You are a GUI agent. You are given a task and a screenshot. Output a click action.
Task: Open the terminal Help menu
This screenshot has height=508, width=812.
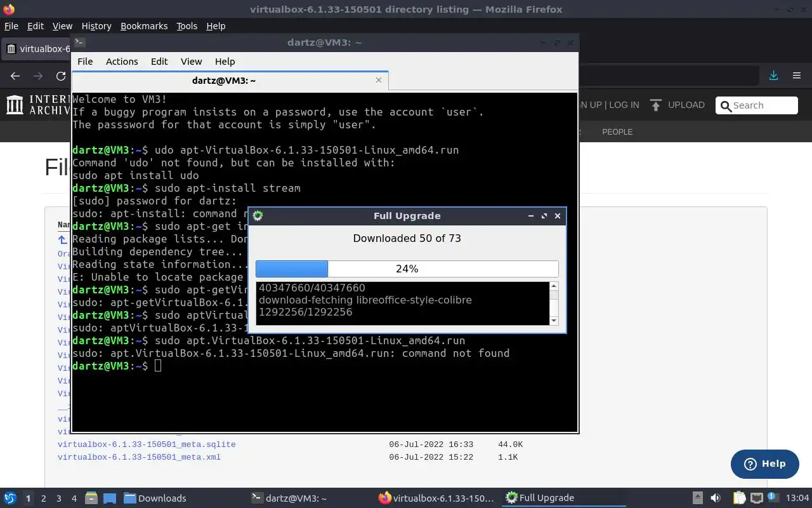coord(225,61)
